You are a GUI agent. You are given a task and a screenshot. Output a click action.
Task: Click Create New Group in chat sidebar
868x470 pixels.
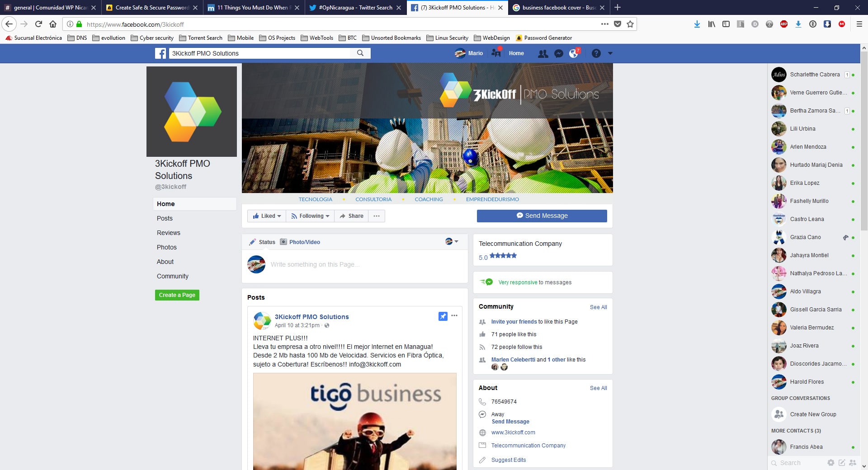pyautogui.click(x=812, y=414)
